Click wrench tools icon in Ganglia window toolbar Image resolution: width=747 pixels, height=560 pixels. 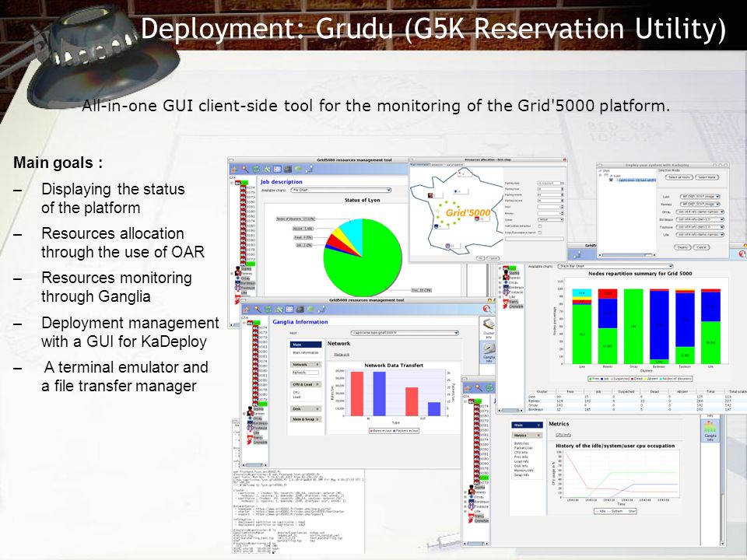(x=279, y=309)
